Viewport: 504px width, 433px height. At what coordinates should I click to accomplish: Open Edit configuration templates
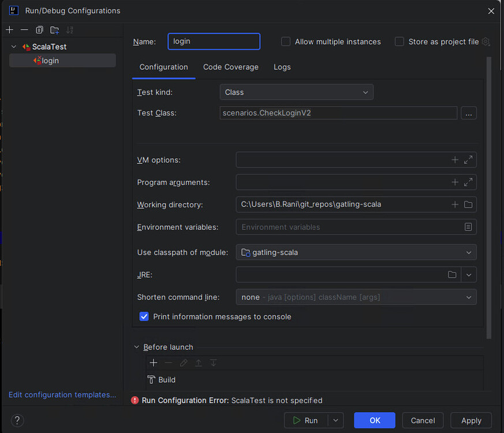[62, 394]
